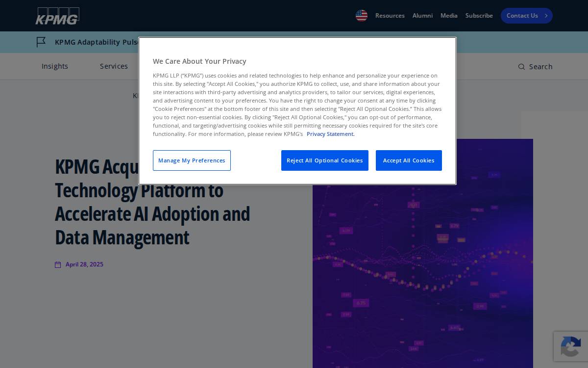
Task: Open the Insights menu
Action: pos(55,66)
